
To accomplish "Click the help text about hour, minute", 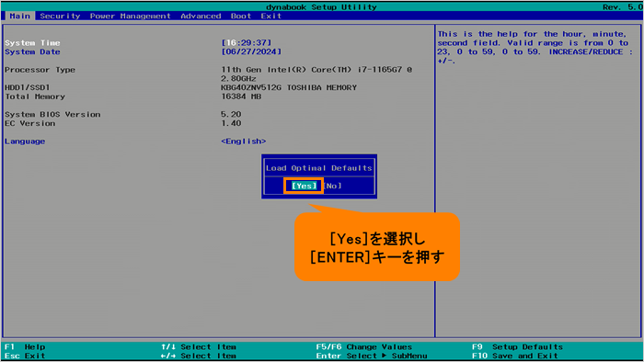I will tap(535, 47).
